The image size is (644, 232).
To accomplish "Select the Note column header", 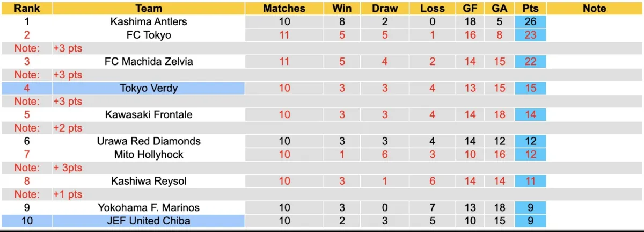I will click(x=594, y=9).
